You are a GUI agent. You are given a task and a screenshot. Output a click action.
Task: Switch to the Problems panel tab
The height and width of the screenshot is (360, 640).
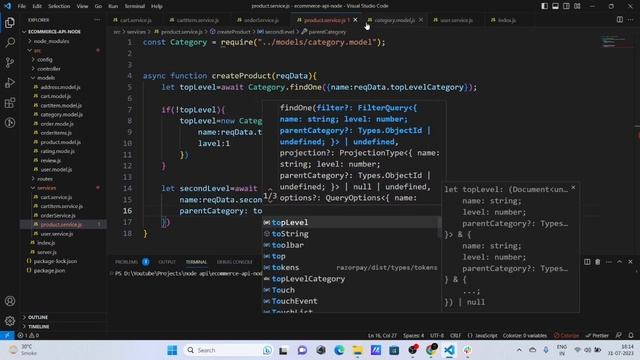tap(126, 262)
